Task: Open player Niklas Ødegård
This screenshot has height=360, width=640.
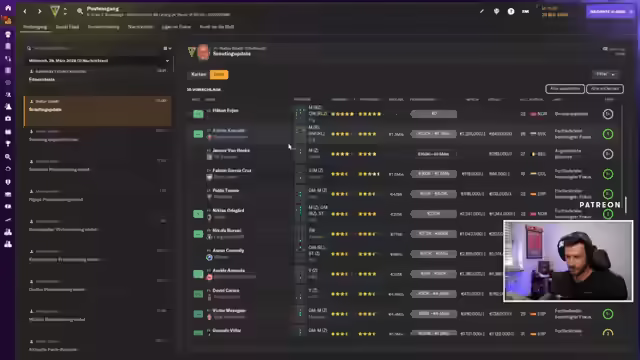Action: [x=228, y=211]
